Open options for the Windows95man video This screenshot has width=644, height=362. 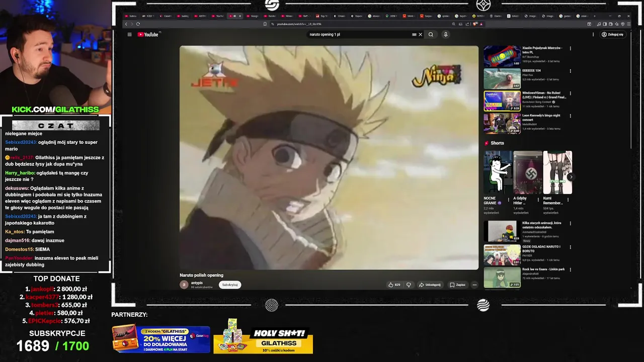click(570, 94)
